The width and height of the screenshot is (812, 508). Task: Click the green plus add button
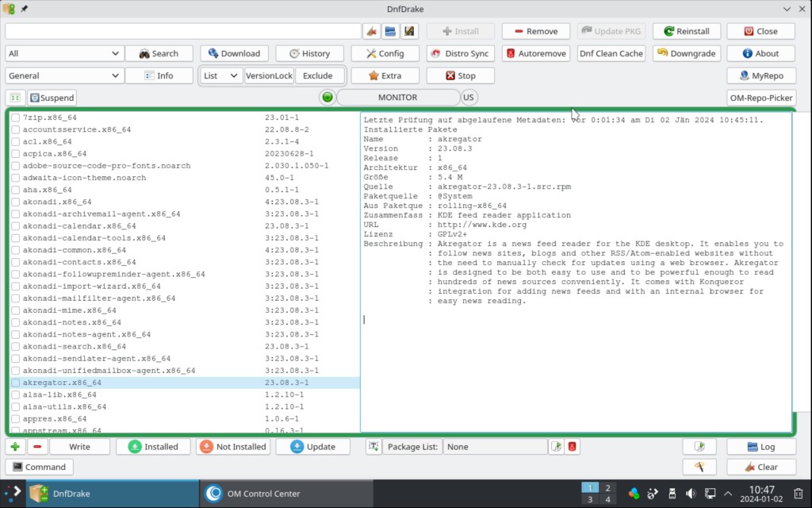coord(15,447)
